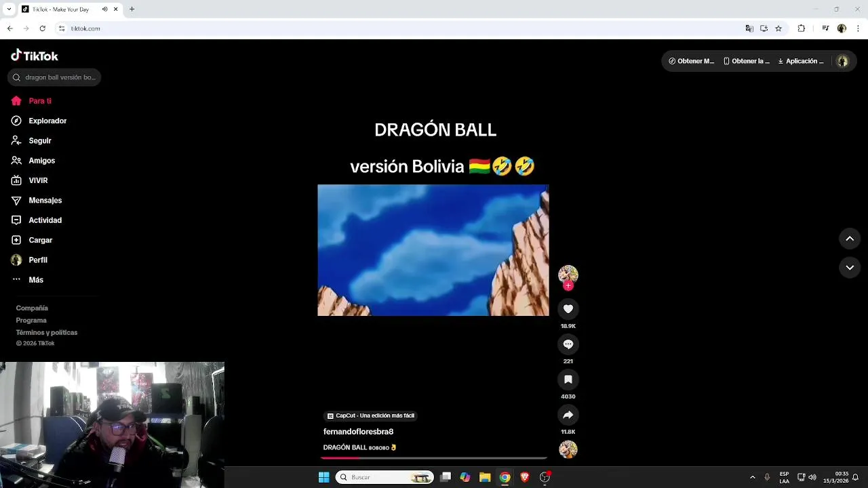Click the Aplicación download button
The width and height of the screenshot is (868, 488).
(x=801, y=61)
